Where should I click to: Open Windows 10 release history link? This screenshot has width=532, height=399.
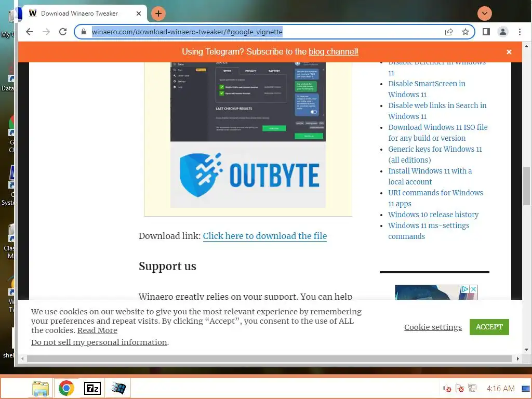[433, 215]
